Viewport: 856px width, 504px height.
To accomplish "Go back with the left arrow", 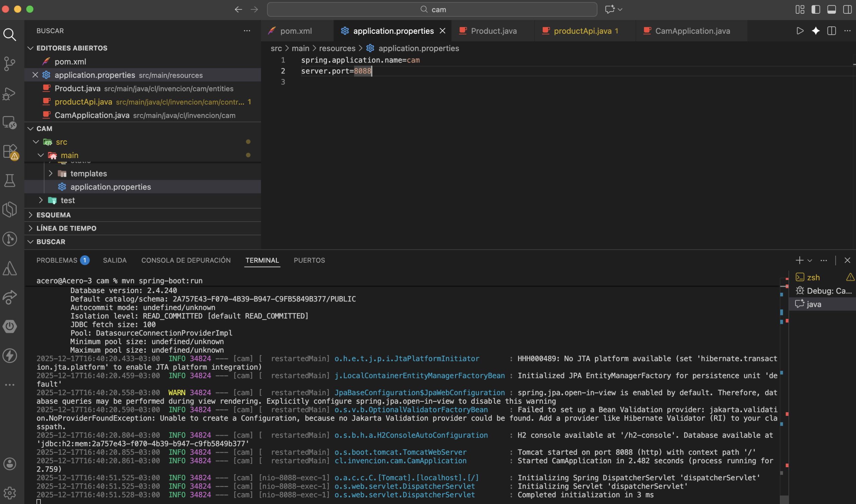I will (238, 9).
